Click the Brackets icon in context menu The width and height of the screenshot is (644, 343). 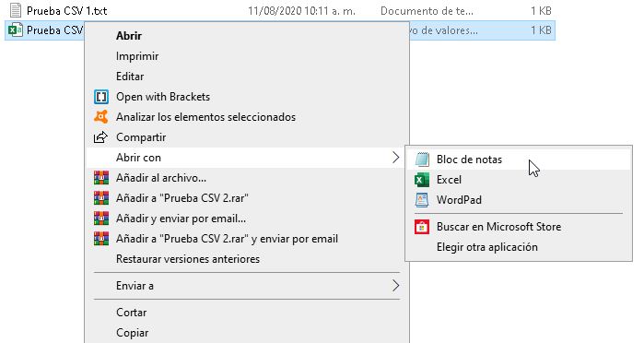point(101,97)
